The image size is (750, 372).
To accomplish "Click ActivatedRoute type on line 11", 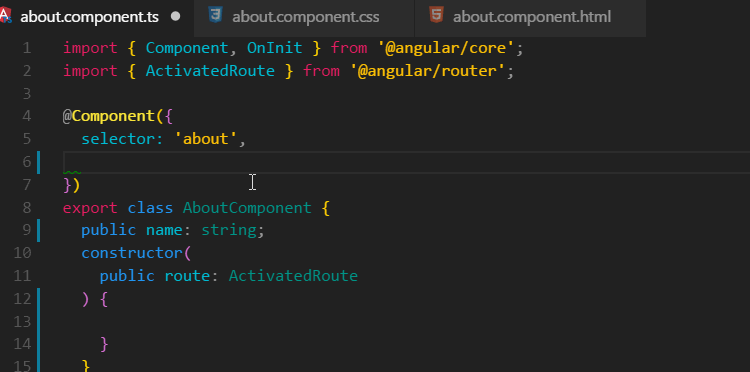I will pos(293,276).
